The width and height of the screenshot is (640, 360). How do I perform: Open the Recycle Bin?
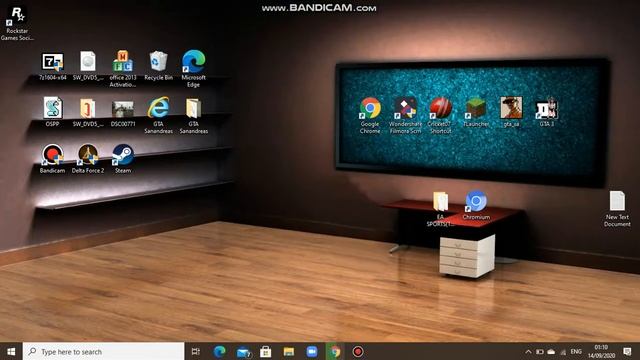click(x=158, y=65)
